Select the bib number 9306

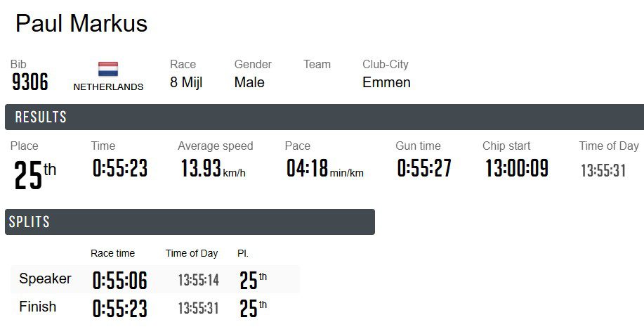point(30,83)
